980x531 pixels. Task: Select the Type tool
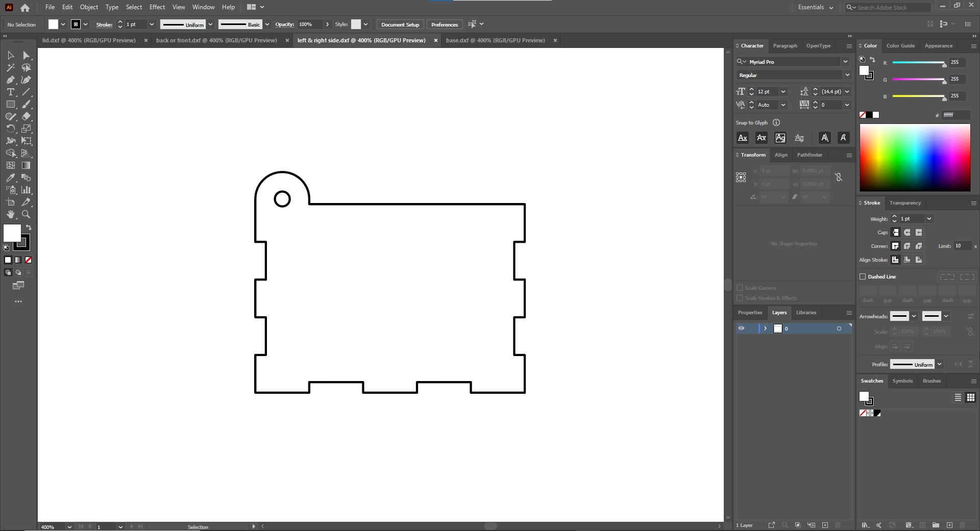[x=10, y=92]
